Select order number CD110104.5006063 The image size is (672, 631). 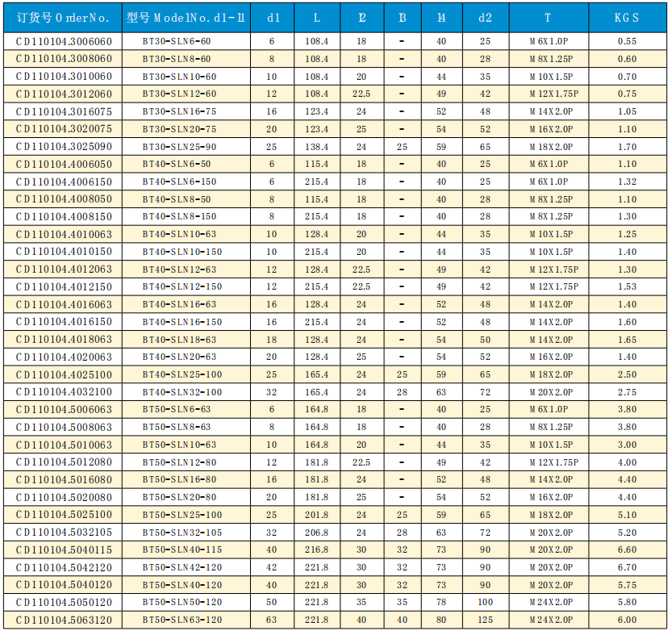[64, 409]
